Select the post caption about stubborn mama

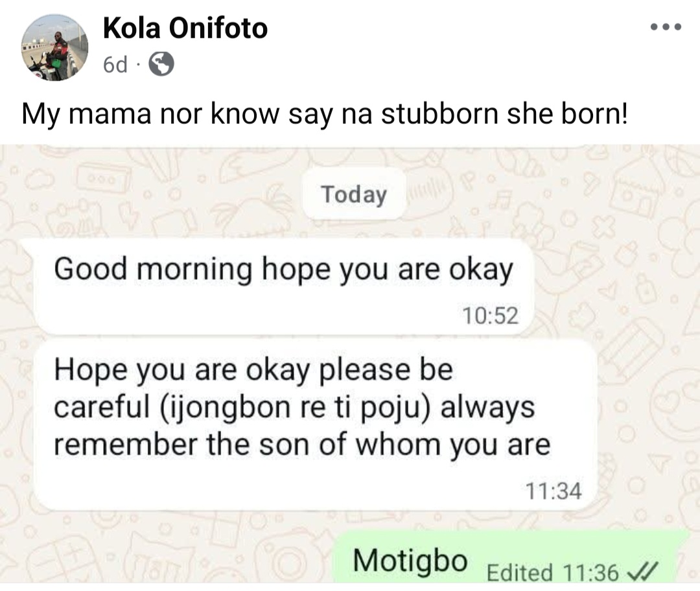click(324, 114)
